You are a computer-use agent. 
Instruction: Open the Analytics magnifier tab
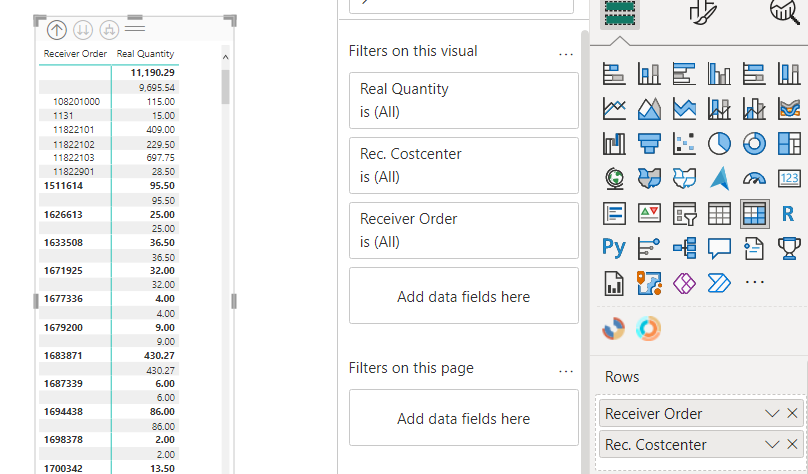coord(785,11)
